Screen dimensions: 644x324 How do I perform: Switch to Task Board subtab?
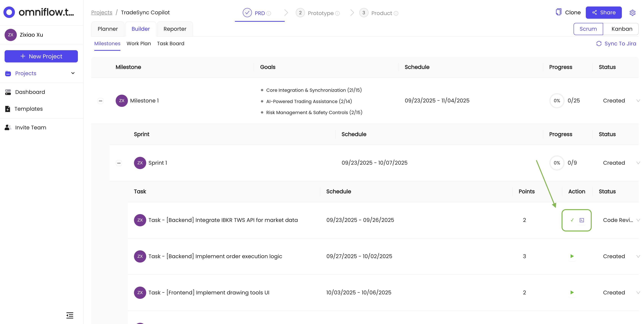point(170,44)
